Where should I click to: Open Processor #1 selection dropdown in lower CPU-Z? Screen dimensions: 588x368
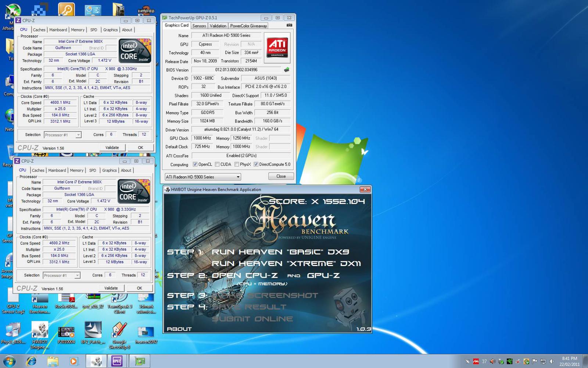(x=61, y=276)
